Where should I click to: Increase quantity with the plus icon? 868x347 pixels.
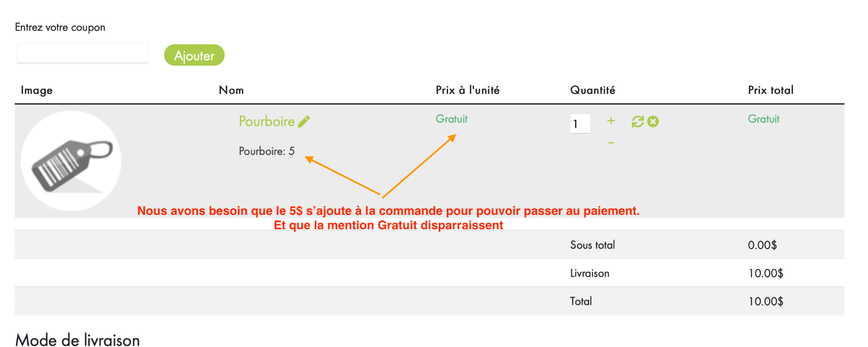click(x=611, y=121)
